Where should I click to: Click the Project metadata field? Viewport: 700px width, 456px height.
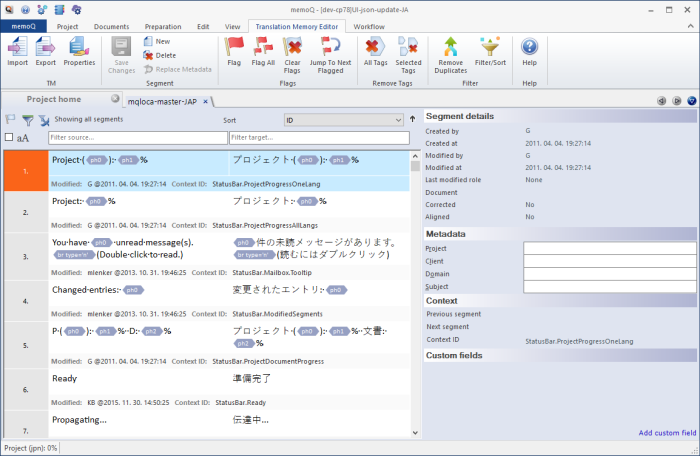610,248
